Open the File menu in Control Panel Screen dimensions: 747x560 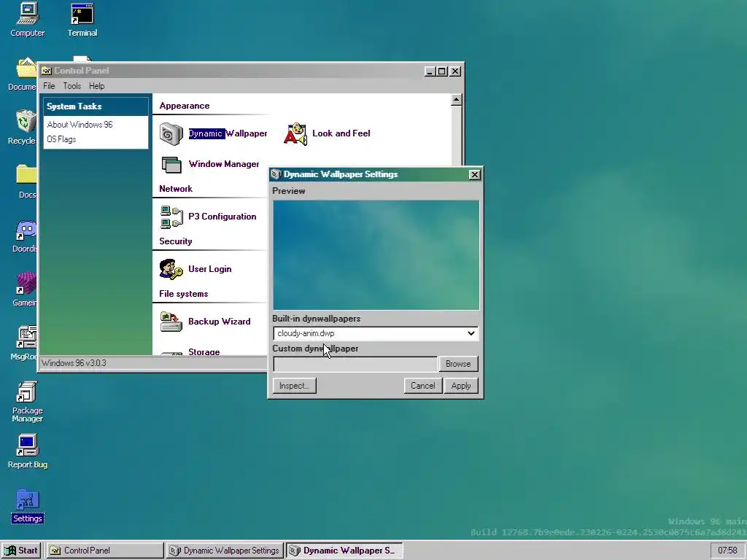[x=49, y=86]
